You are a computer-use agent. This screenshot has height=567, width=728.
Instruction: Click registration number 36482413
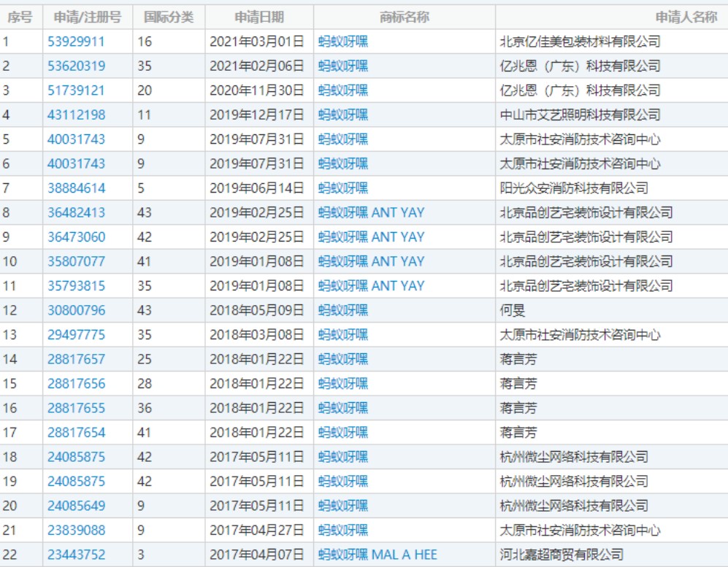(x=76, y=213)
